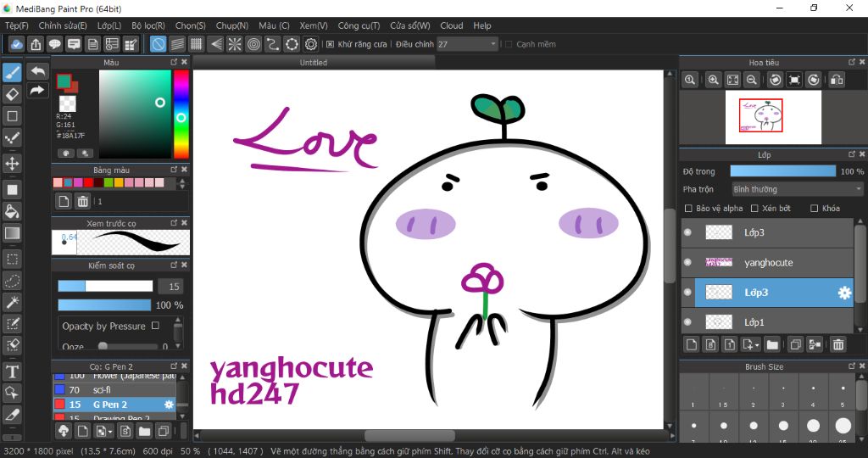Click the cloud save icon
Image resolution: width=868 pixels, height=458 pixels.
tap(17, 44)
